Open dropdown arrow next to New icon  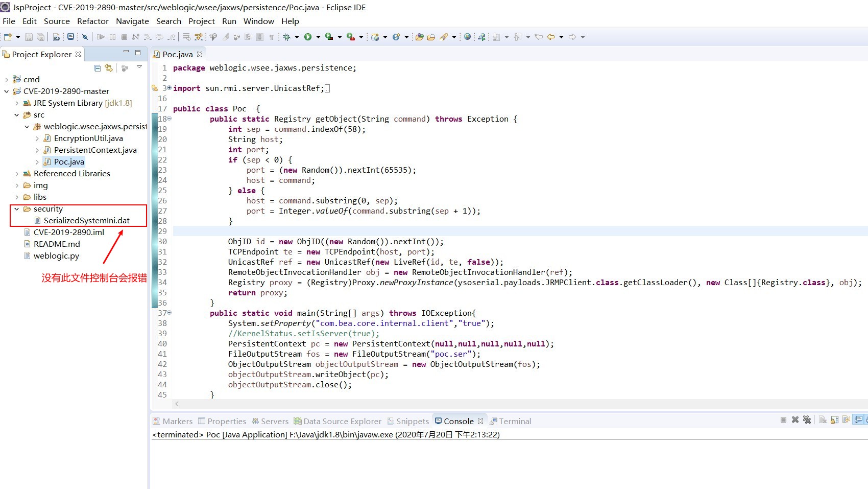click(18, 37)
